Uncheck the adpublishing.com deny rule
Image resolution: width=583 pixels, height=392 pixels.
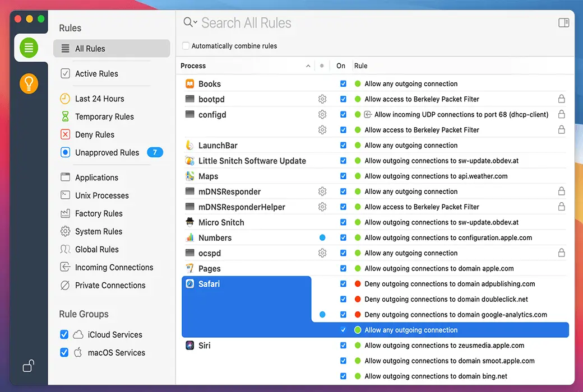coord(343,284)
